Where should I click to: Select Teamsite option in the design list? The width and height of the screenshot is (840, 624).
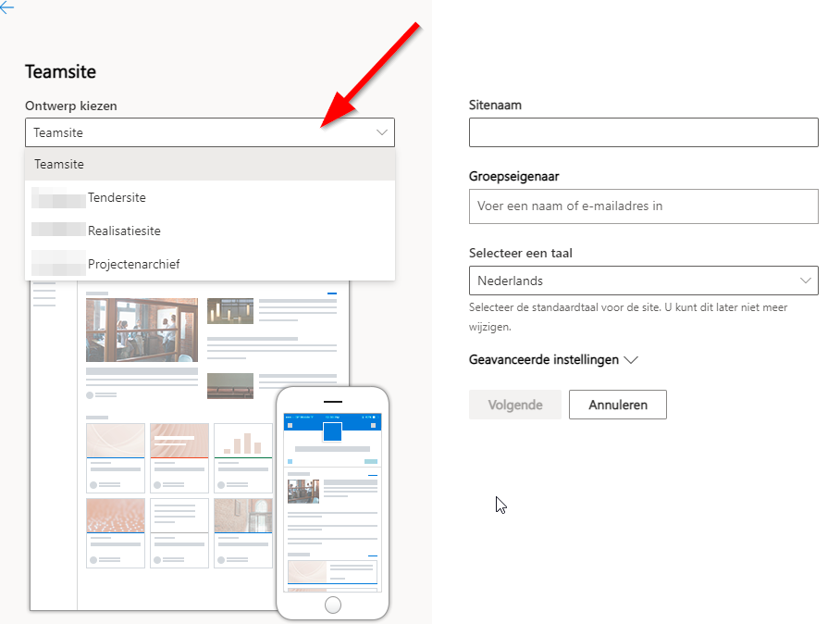tap(209, 165)
